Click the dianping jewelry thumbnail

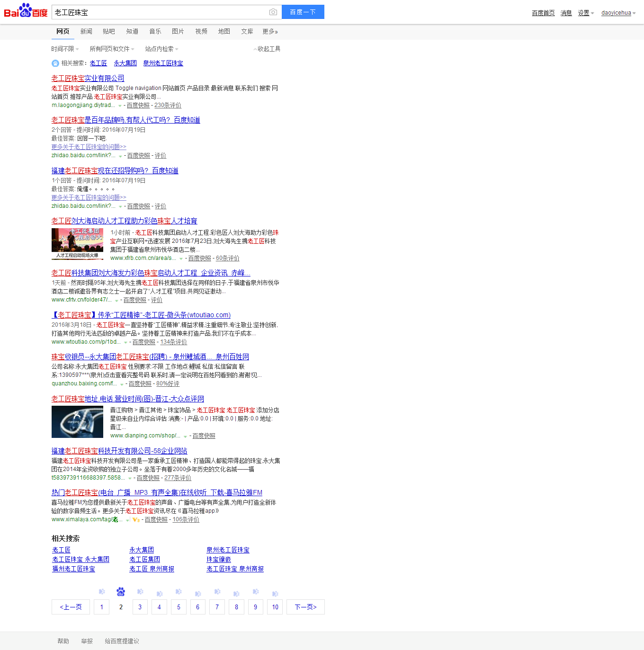[77, 422]
